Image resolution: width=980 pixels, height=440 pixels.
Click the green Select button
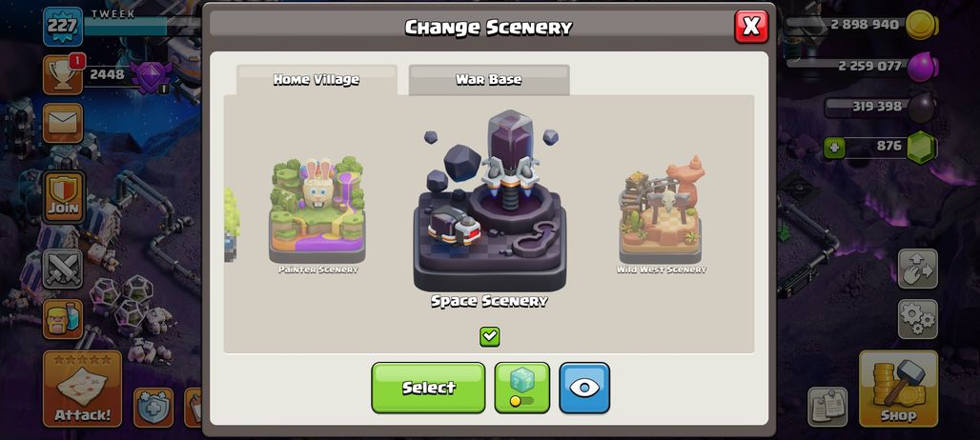pos(428,388)
